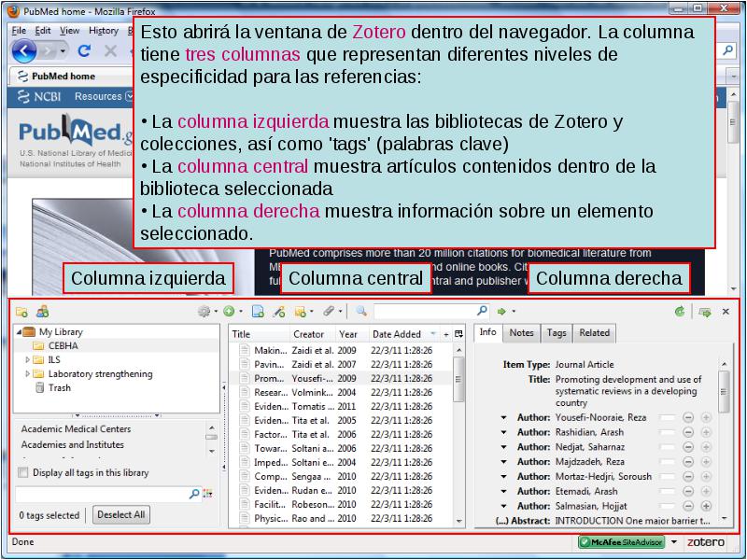Open creator type dropdown for Yousefi-Nooraie
Screen dimensions: 747x560
pyautogui.click(x=503, y=417)
